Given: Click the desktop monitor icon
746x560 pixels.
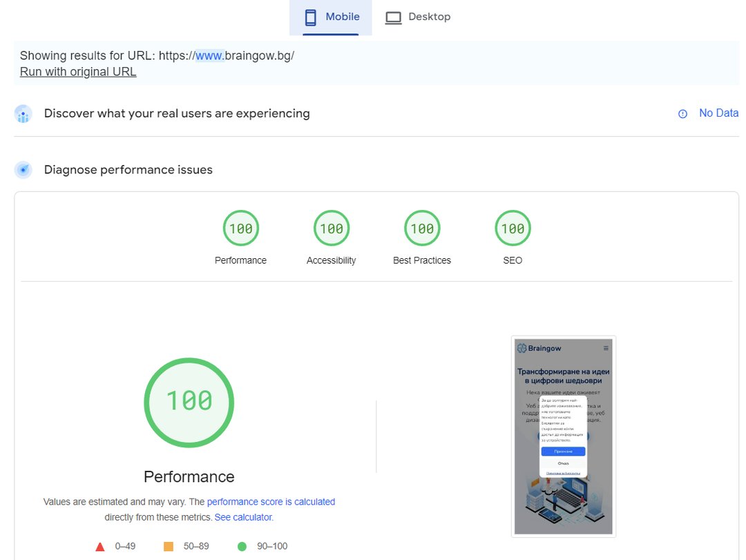Looking at the screenshot, I should click(393, 17).
